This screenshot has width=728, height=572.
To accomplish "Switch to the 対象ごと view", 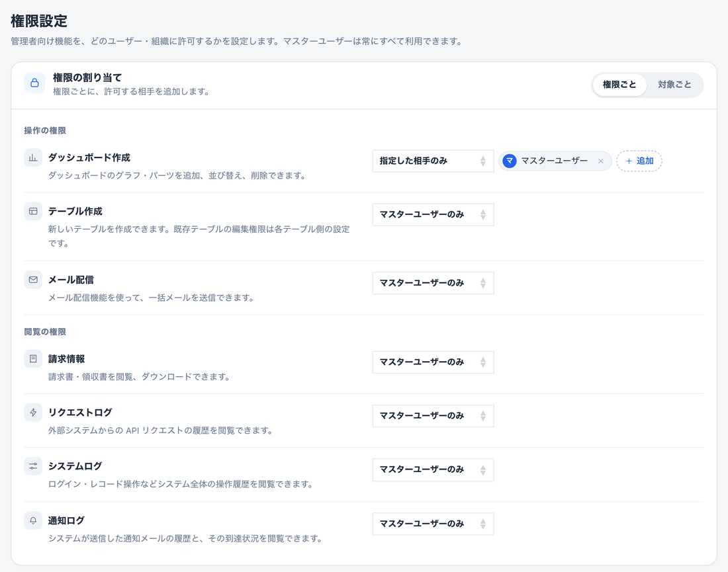I will pyautogui.click(x=674, y=85).
